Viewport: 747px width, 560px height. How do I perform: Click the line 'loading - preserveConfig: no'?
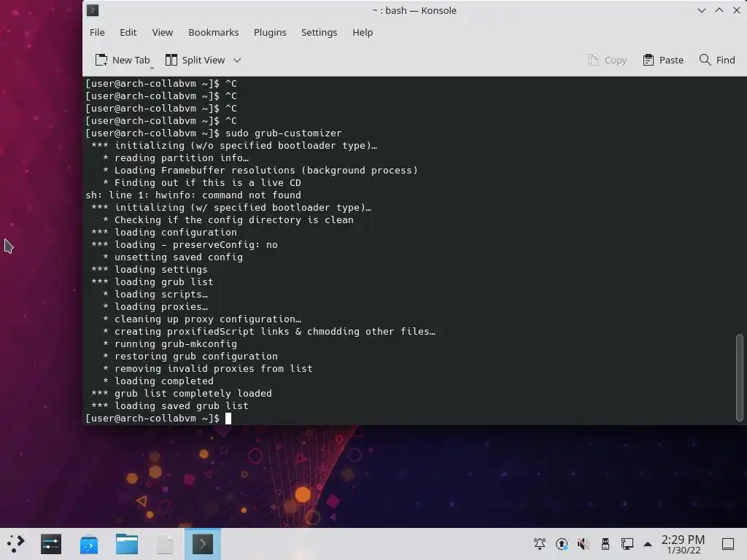point(196,245)
